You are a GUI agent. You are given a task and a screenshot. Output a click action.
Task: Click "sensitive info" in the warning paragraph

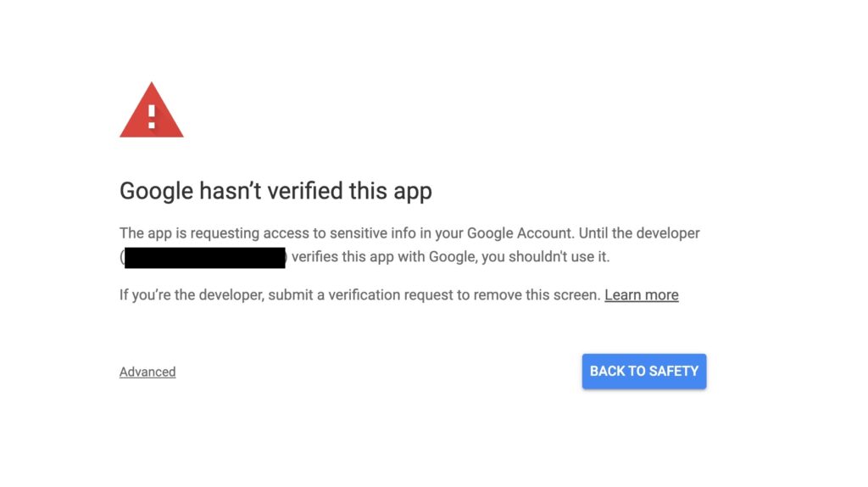[x=373, y=233]
